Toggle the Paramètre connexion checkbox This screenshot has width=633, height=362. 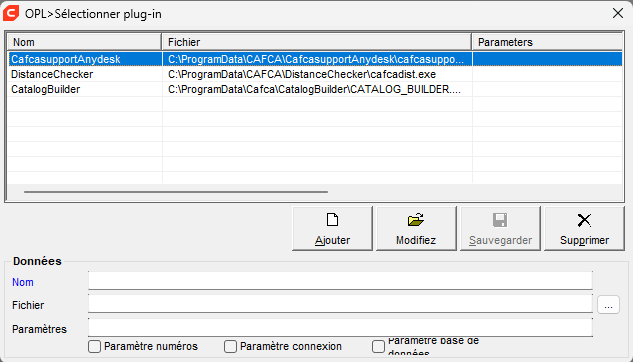pos(231,346)
